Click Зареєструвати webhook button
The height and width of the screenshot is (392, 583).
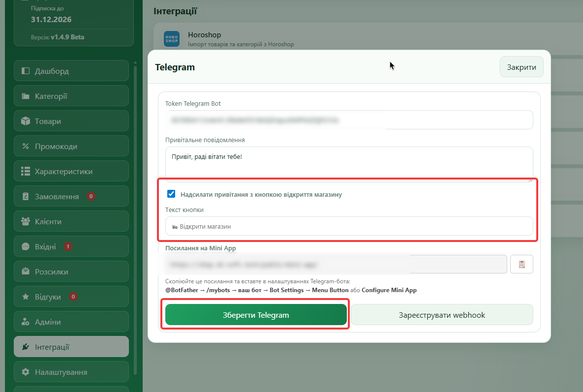(442, 315)
